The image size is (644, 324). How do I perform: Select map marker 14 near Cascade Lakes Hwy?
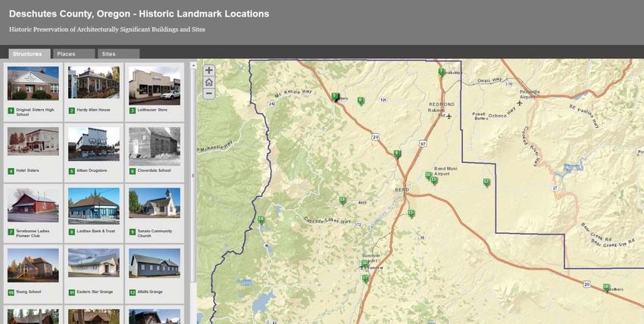point(261,220)
